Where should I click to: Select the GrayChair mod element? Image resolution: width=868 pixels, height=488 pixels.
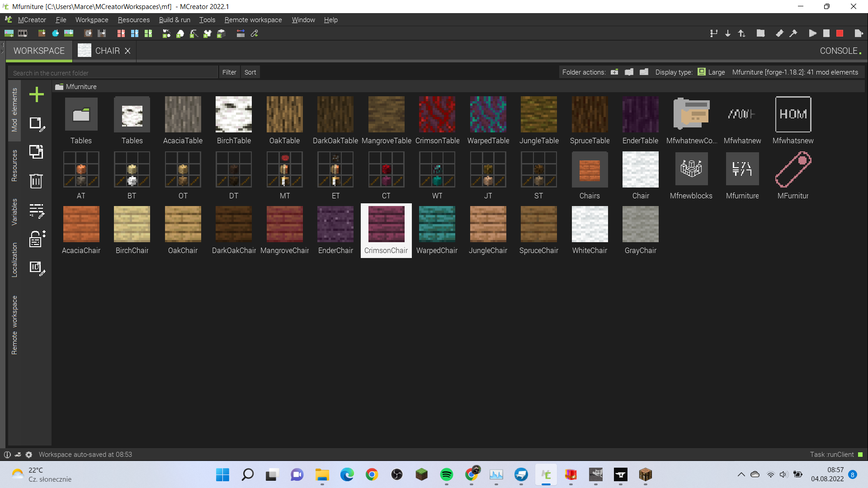(641, 230)
